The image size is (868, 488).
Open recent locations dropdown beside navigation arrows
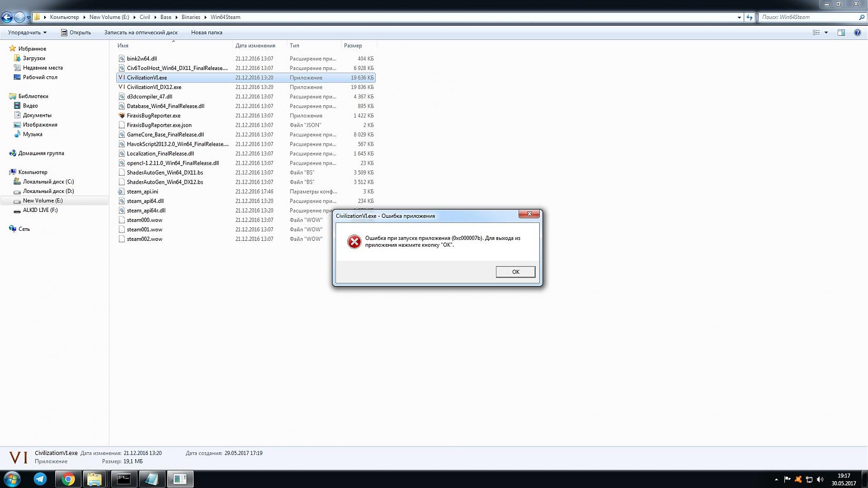pos(28,17)
